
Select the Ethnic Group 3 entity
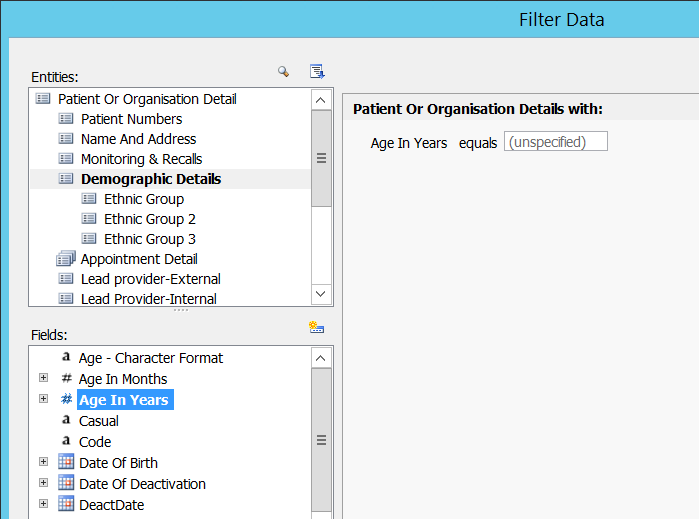[150, 239]
